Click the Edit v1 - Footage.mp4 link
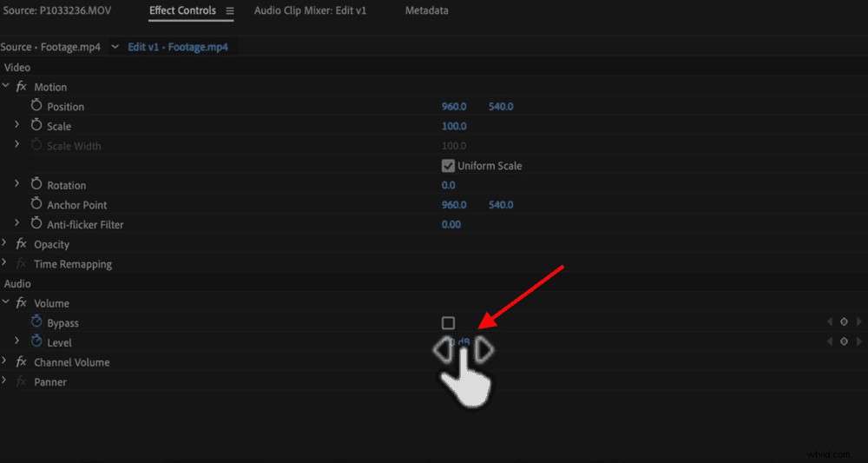 coord(178,47)
